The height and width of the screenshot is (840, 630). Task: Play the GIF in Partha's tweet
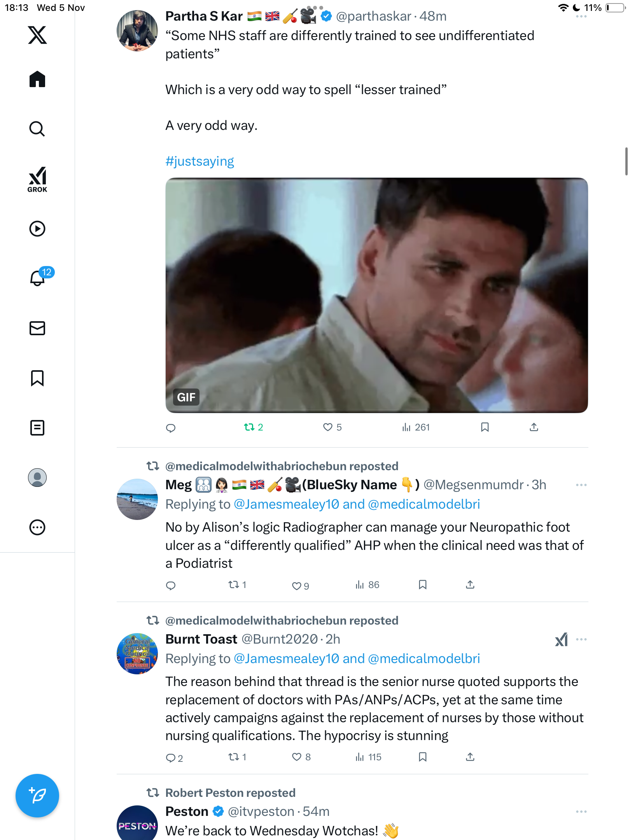coord(376,295)
